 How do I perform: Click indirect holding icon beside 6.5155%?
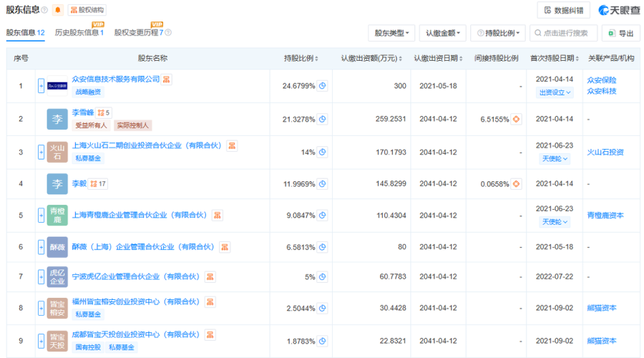(517, 119)
